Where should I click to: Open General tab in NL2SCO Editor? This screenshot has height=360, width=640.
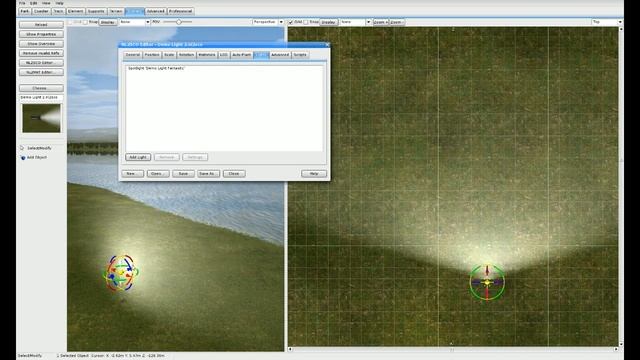(133, 55)
